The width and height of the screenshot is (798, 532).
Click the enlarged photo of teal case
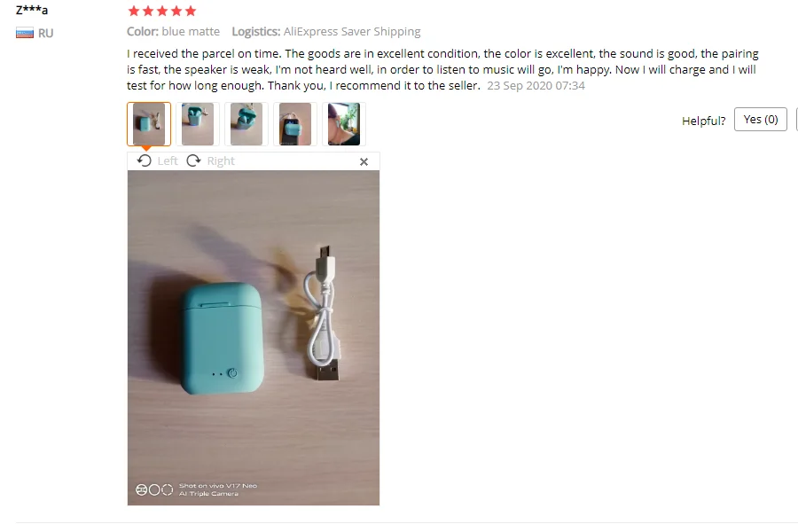point(254,338)
